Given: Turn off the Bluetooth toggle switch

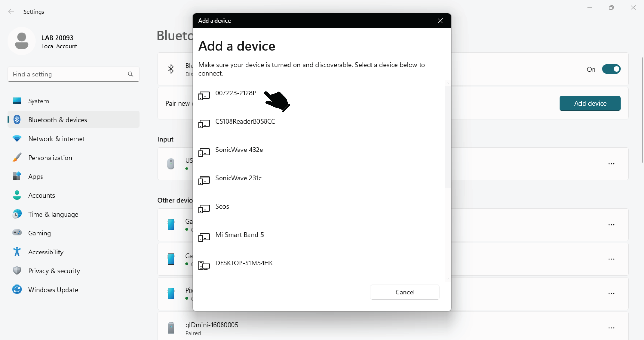Looking at the screenshot, I should click(x=611, y=69).
